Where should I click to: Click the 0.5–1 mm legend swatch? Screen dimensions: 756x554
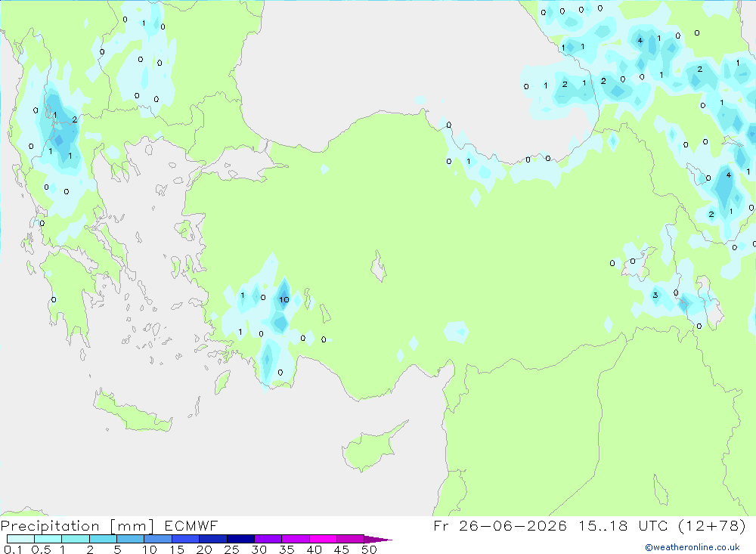coord(48,539)
